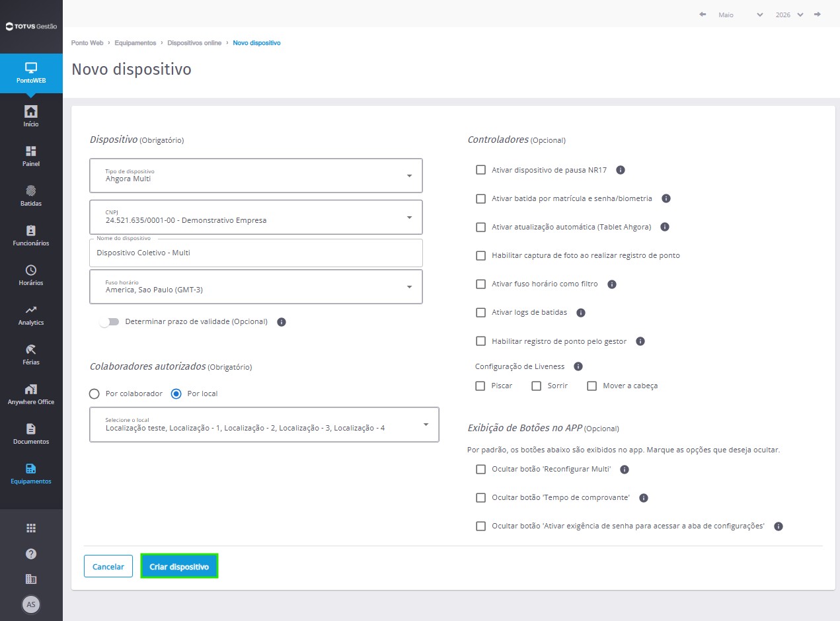The height and width of the screenshot is (621, 840).
Task: Check Ocultar botão 'Reconfigurar Multi'
Action: [x=481, y=470]
